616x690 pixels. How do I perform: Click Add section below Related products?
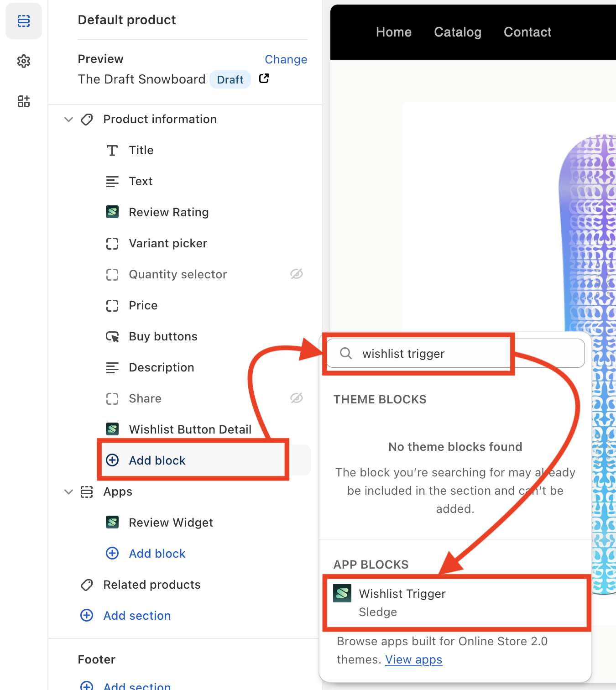click(x=137, y=616)
